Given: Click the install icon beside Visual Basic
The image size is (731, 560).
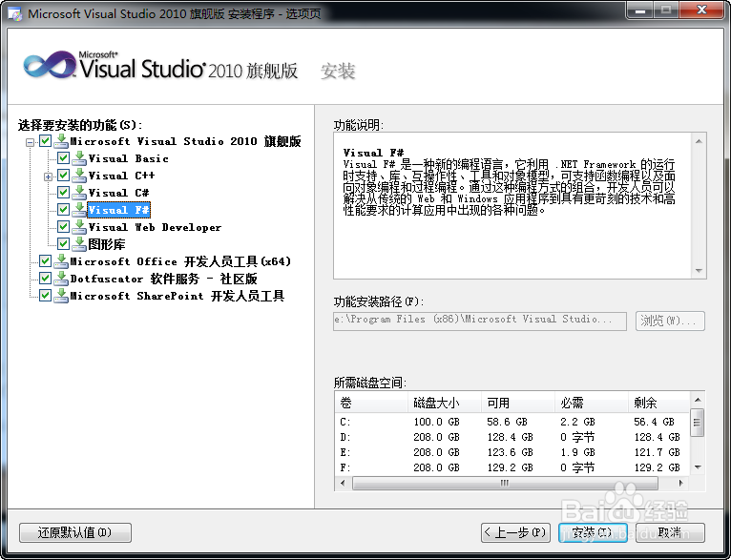Looking at the screenshot, I should [x=79, y=158].
